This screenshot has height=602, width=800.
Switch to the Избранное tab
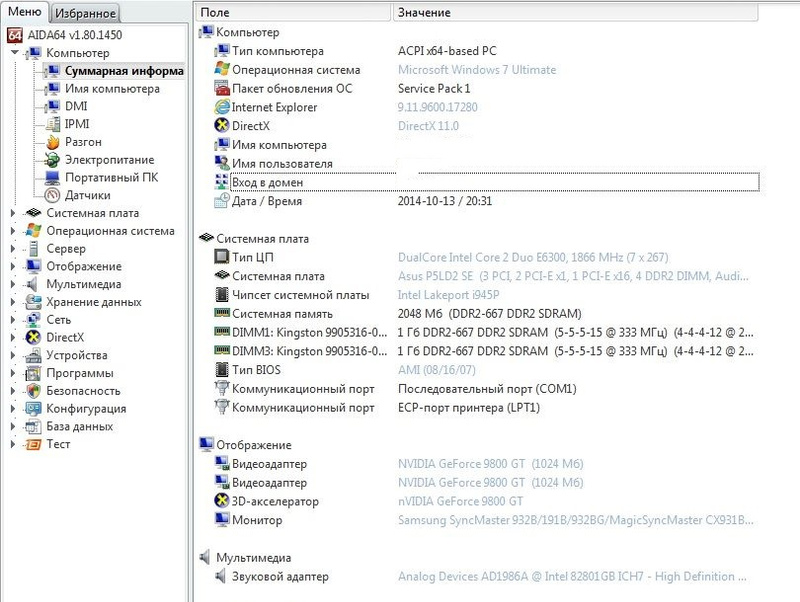coord(85,14)
